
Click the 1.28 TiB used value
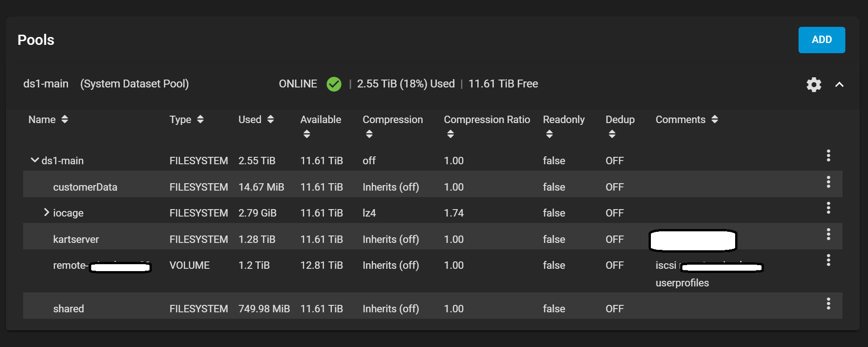[x=257, y=239]
